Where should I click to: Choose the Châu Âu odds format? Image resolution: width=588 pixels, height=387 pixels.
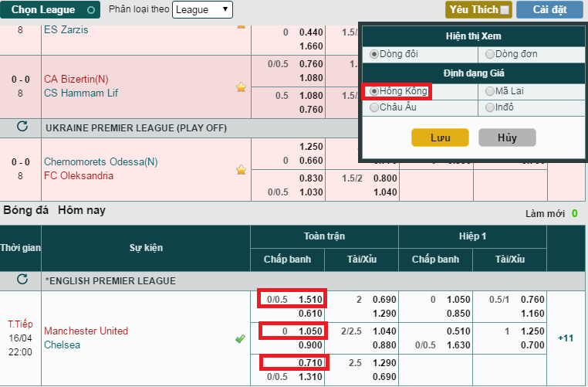pyautogui.click(x=374, y=107)
